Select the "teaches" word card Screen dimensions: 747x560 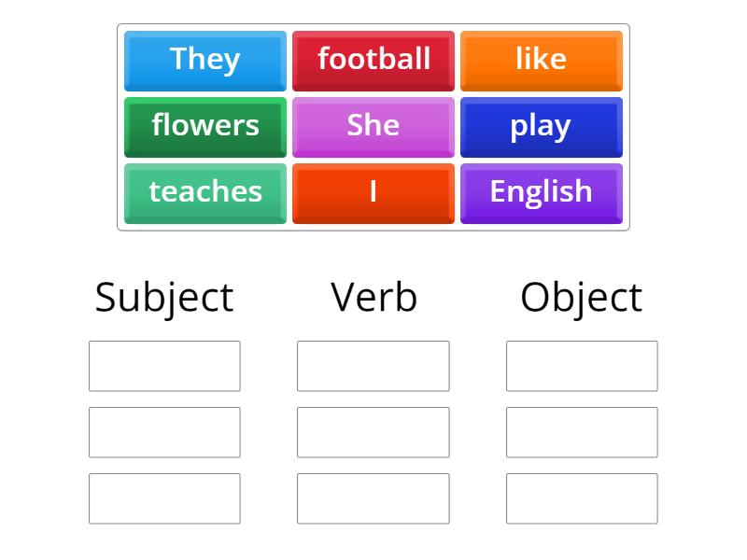pyautogui.click(x=204, y=192)
